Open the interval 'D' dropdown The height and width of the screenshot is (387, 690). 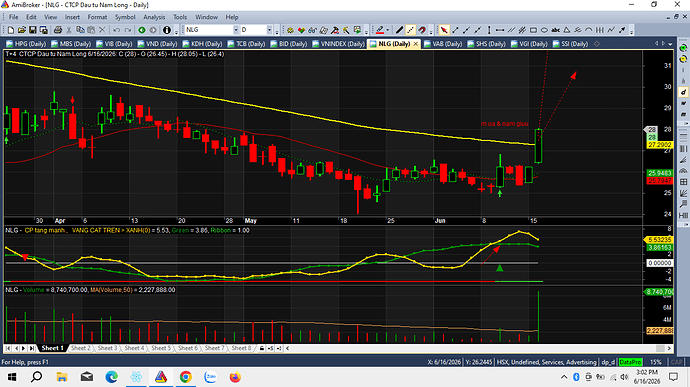pyautogui.click(x=269, y=30)
